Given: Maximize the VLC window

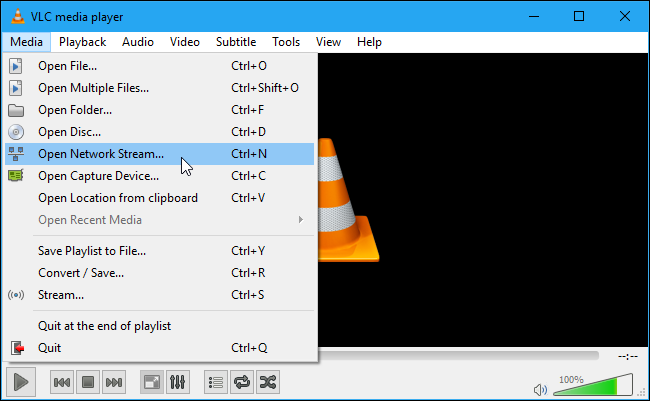Looking at the screenshot, I should pos(579,16).
